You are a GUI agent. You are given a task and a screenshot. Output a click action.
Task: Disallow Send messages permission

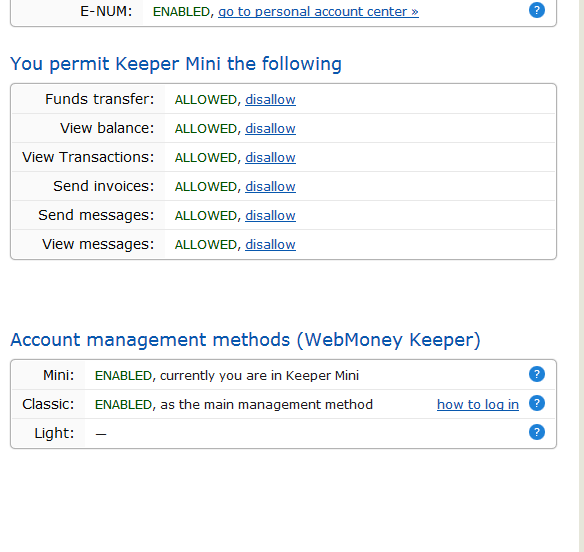(270, 216)
